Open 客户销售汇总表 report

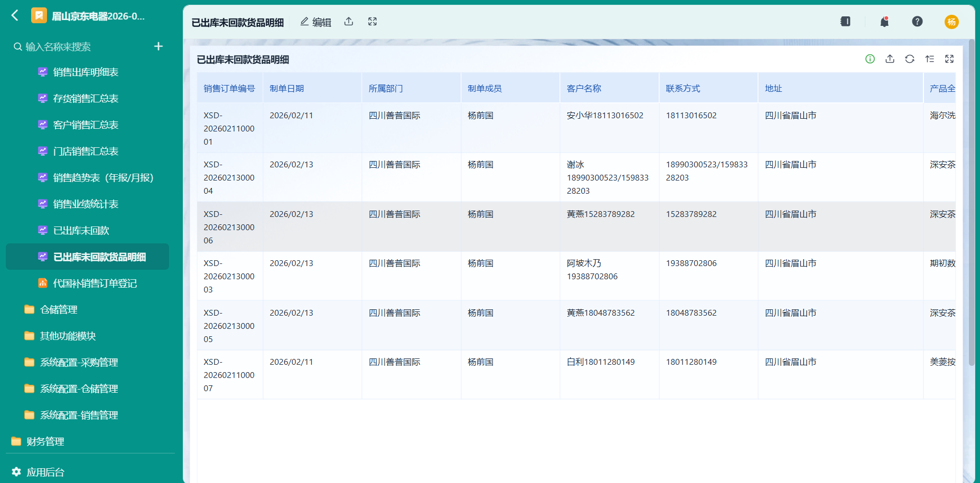pyautogui.click(x=87, y=125)
